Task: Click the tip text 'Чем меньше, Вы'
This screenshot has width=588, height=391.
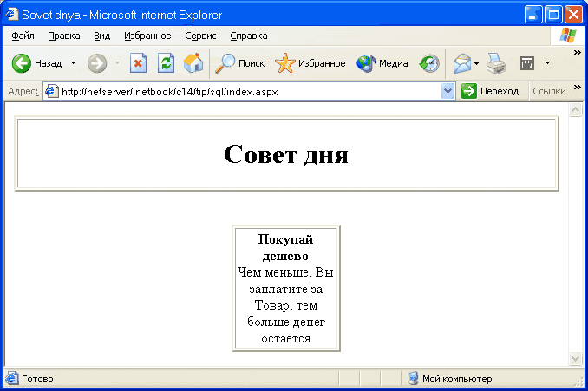Action: click(285, 272)
